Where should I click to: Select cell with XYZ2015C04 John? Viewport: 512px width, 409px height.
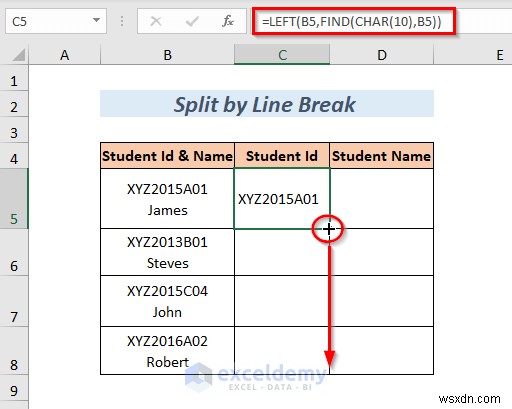coord(167,301)
